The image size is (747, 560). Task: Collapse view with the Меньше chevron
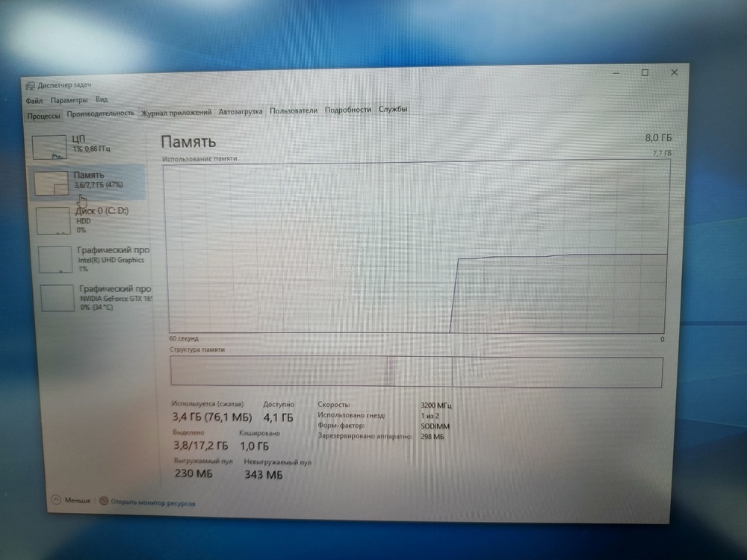pyautogui.click(x=55, y=500)
